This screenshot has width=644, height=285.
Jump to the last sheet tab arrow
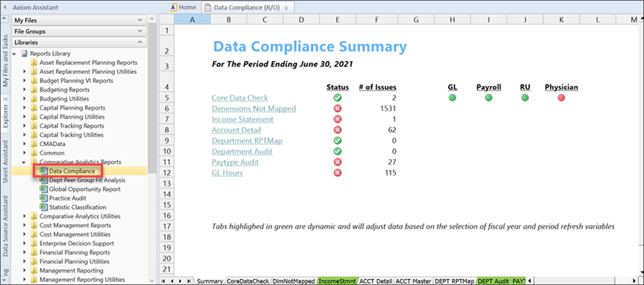coord(189,281)
